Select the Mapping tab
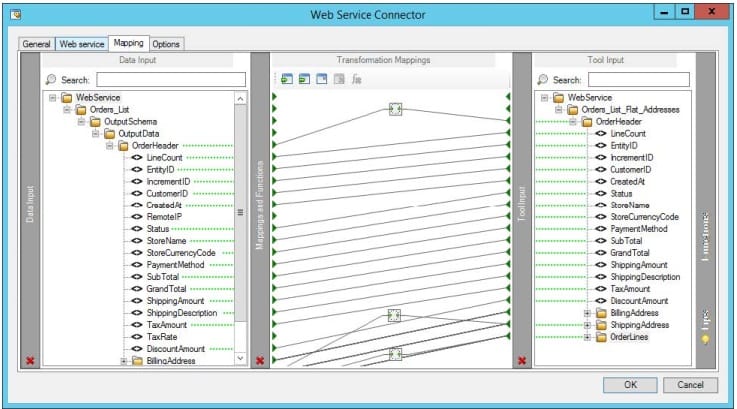The image size is (737, 409). pyautogui.click(x=129, y=43)
